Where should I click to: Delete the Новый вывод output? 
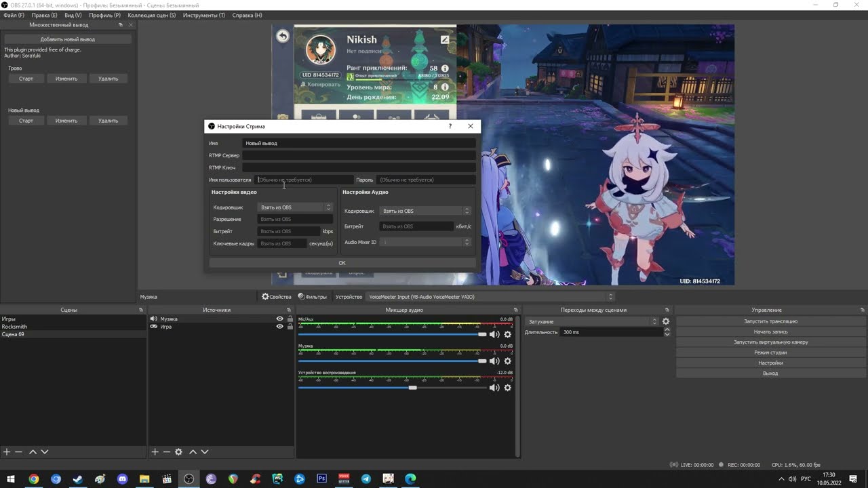[x=108, y=121]
